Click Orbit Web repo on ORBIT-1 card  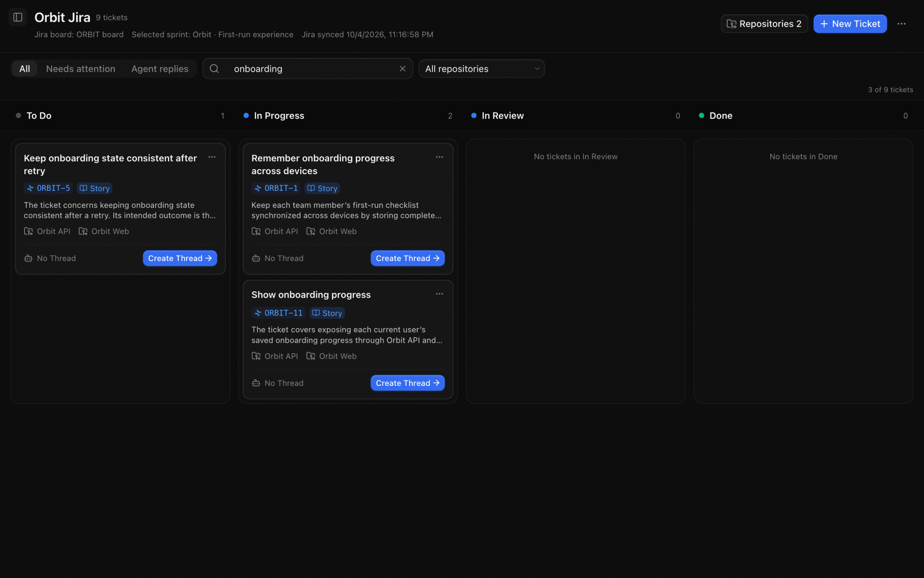(x=331, y=231)
